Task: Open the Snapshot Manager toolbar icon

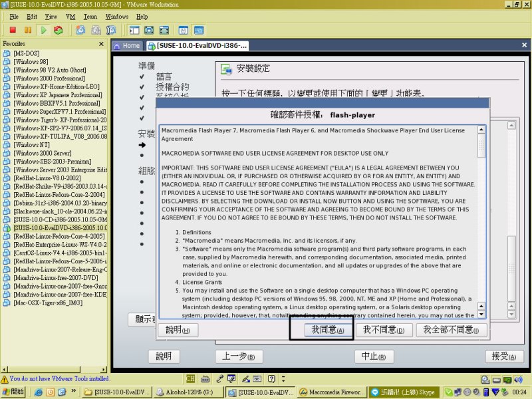Action: (x=111, y=30)
